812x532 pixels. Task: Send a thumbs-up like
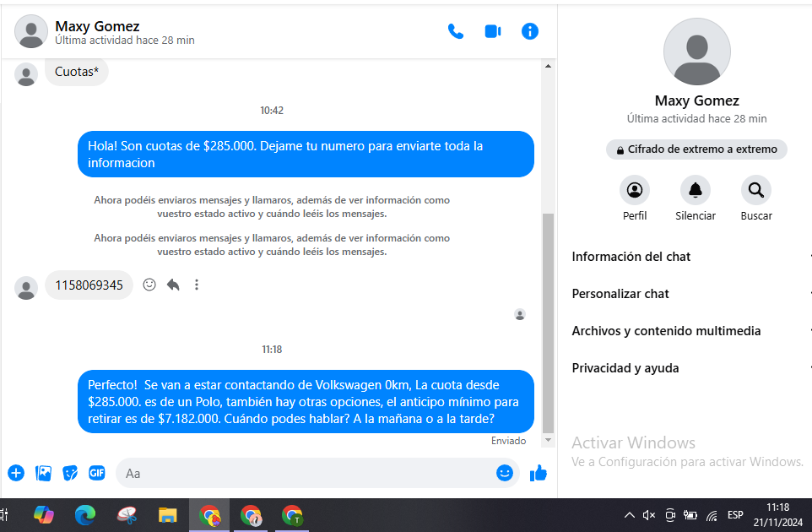point(538,473)
